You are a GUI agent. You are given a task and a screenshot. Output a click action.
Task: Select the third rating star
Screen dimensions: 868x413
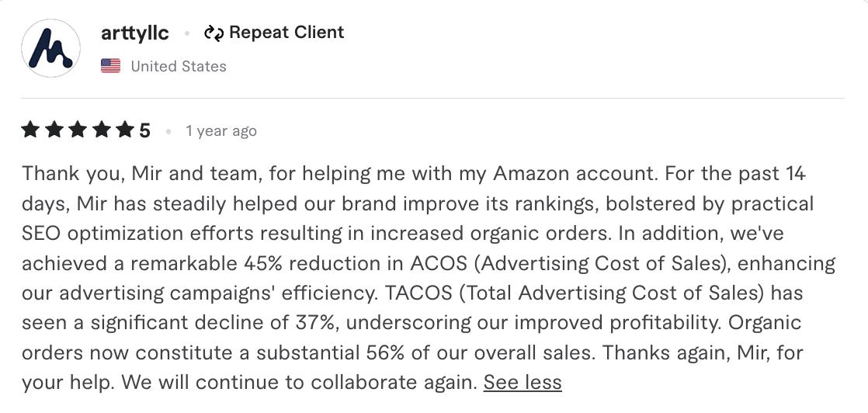point(78,130)
